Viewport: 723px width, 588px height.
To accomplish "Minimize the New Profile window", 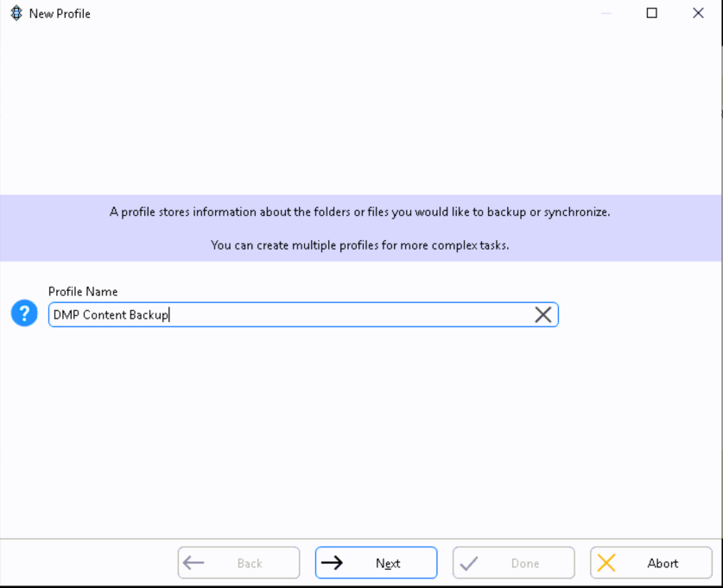I will [606, 13].
